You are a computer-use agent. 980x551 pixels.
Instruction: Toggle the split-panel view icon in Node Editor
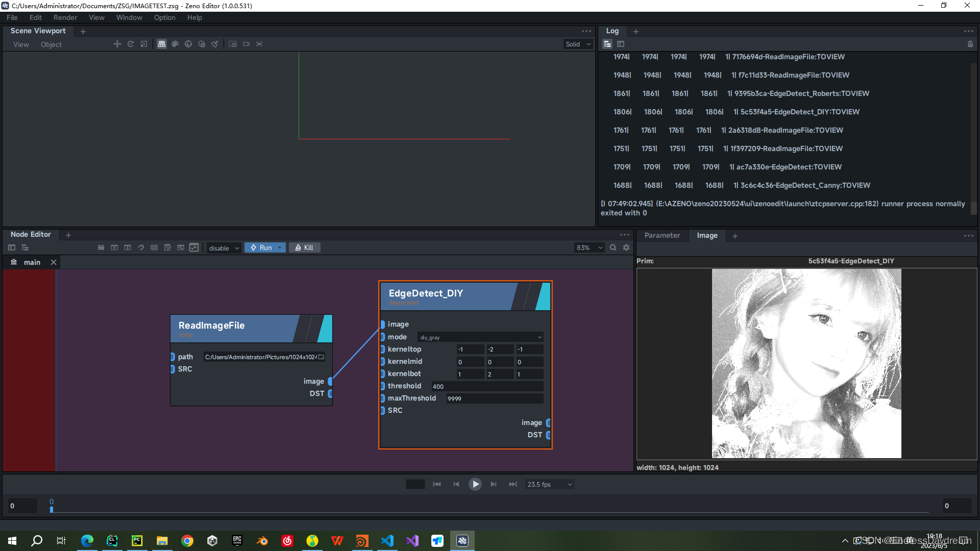click(x=12, y=247)
